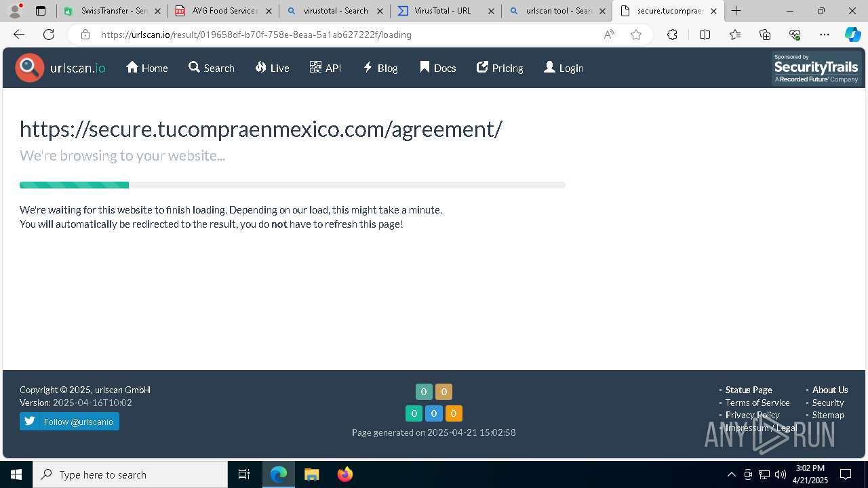Viewport: 868px width, 488px height.
Task: Open the network status icon
Action: [764, 474]
